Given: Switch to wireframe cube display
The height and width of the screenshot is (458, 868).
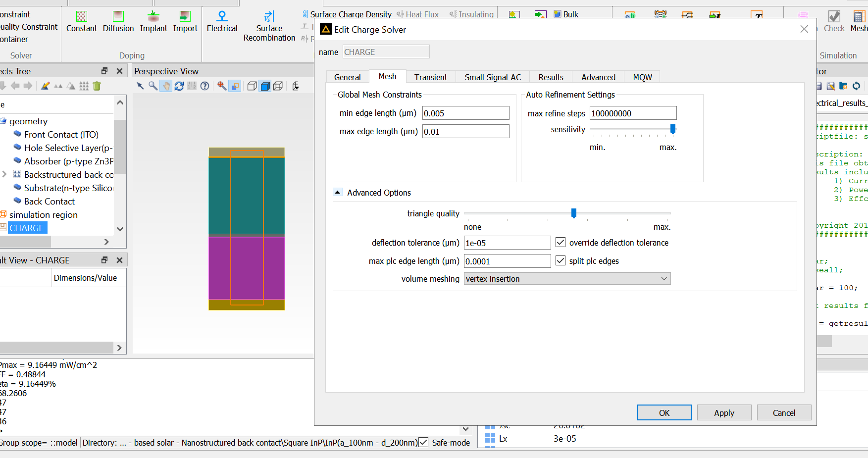Looking at the screenshot, I should point(278,86).
